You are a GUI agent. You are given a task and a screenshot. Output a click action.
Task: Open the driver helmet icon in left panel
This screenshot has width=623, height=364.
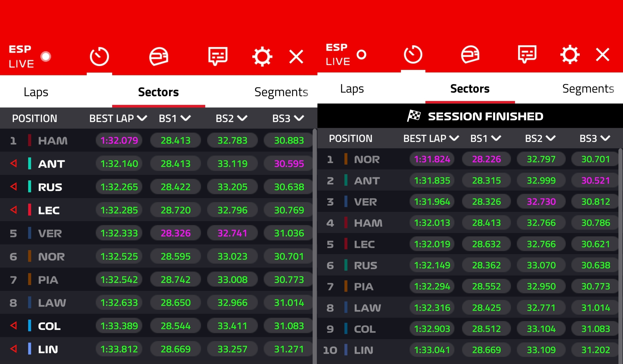159,57
